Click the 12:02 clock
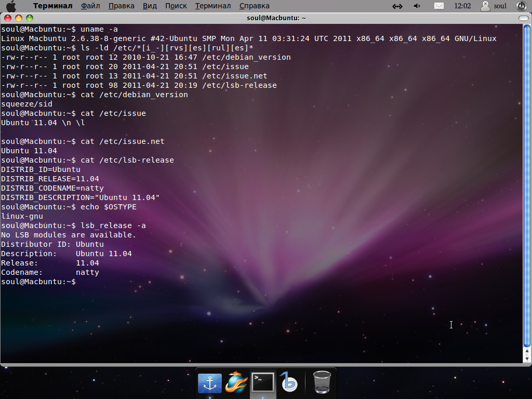Viewport: 532px width, 399px height. coord(462,6)
